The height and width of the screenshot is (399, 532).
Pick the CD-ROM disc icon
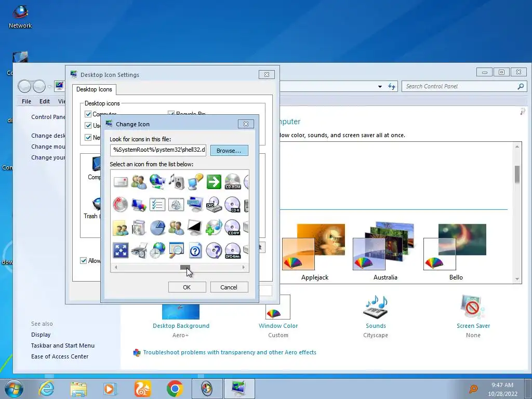coord(233,182)
